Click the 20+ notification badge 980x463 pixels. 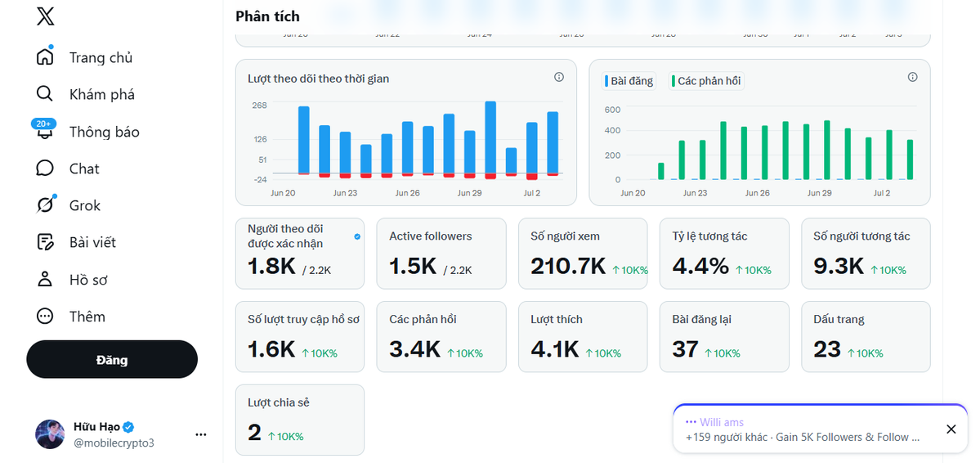point(44,124)
